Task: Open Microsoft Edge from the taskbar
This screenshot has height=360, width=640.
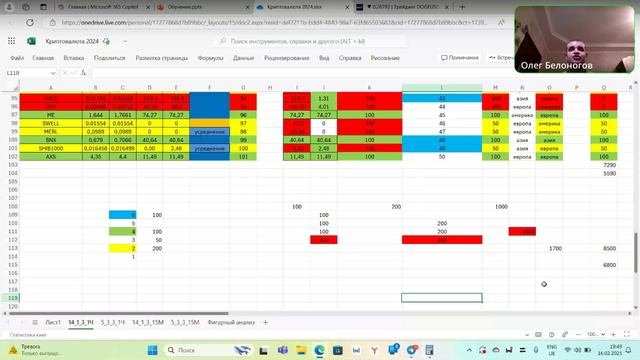Action: click(x=319, y=350)
